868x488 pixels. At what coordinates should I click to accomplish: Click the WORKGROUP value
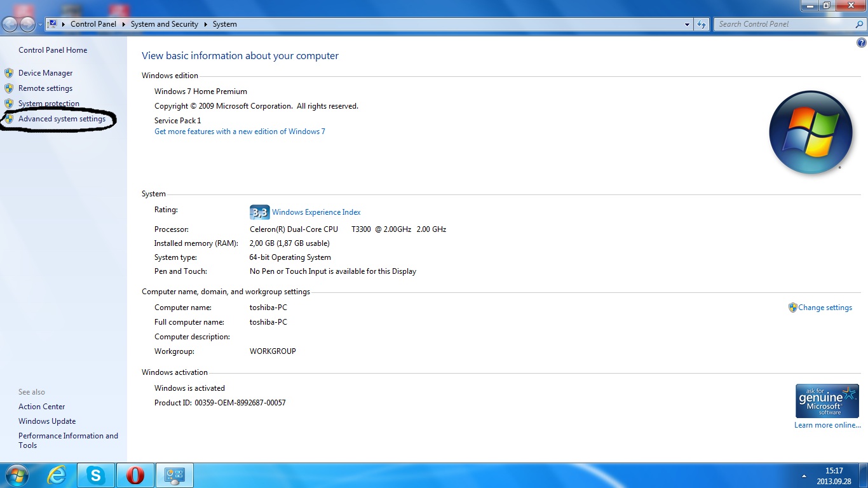273,351
